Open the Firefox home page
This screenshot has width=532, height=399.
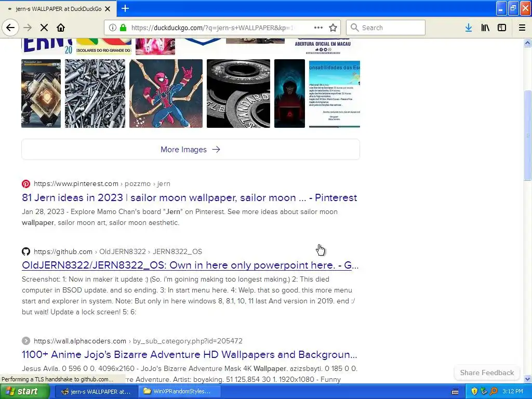61,28
